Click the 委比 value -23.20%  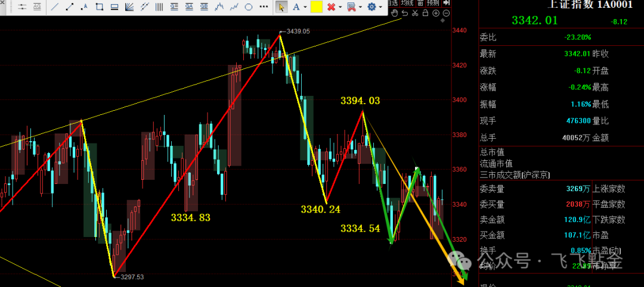point(577,38)
